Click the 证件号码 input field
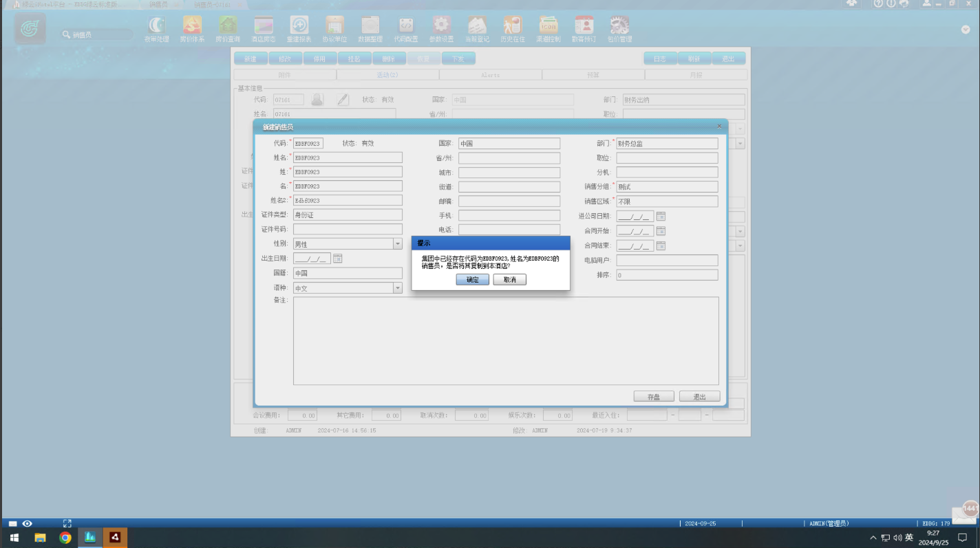This screenshot has width=980, height=548. [x=348, y=230]
